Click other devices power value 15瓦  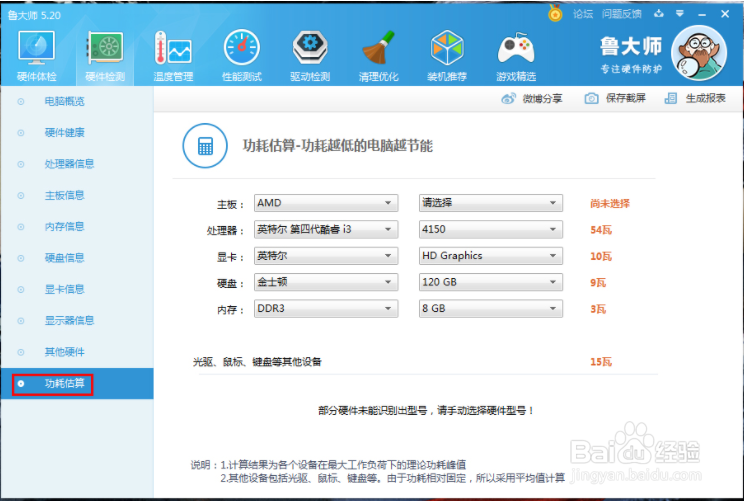click(x=601, y=362)
